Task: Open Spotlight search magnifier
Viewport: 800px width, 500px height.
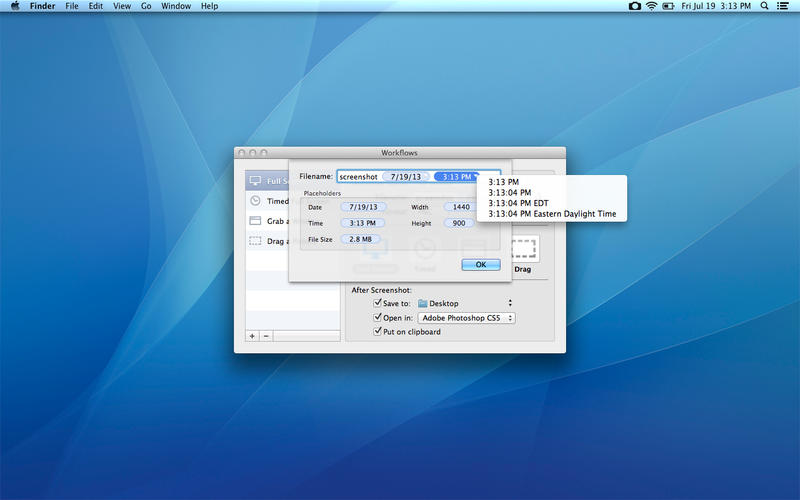Action: [x=765, y=6]
